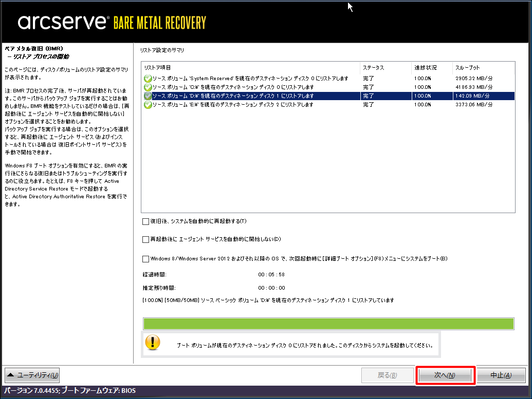
Task: Click the 完了 status in the System Reserved row
Action: (x=368, y=78)
